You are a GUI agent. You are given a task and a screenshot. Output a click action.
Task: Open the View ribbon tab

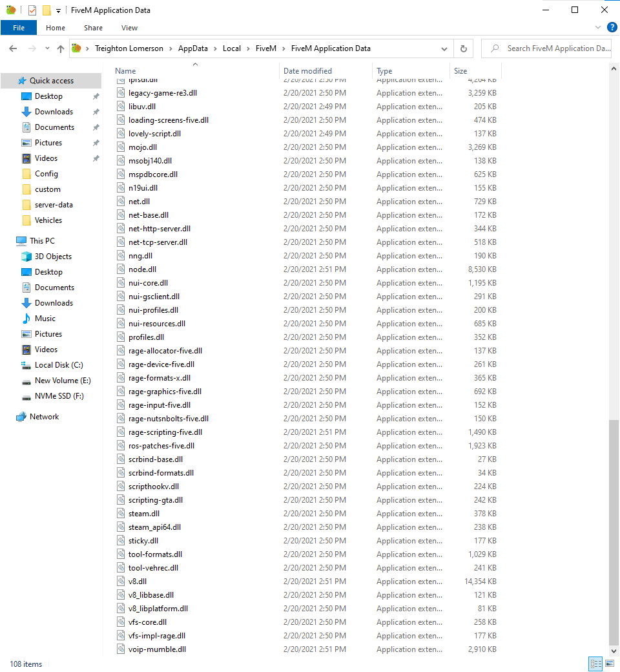coord(129,28)
